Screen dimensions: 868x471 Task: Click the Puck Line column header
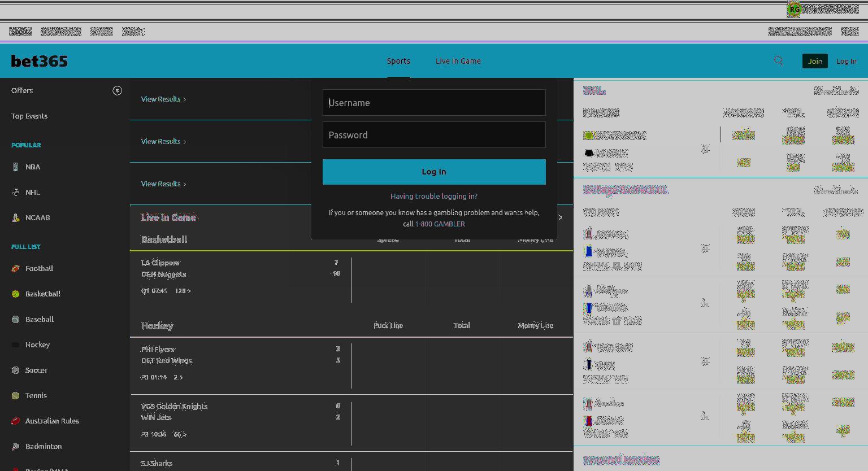click(x=388, y=325)
